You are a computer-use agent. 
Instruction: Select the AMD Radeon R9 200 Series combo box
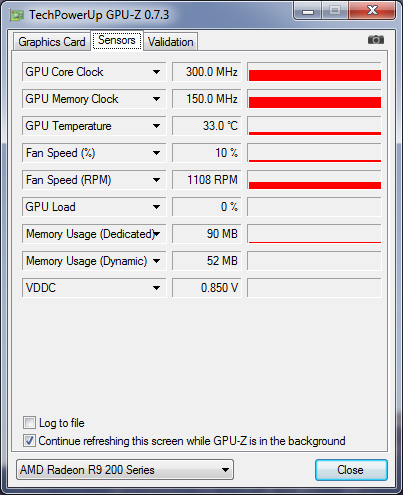coord(125,470)
